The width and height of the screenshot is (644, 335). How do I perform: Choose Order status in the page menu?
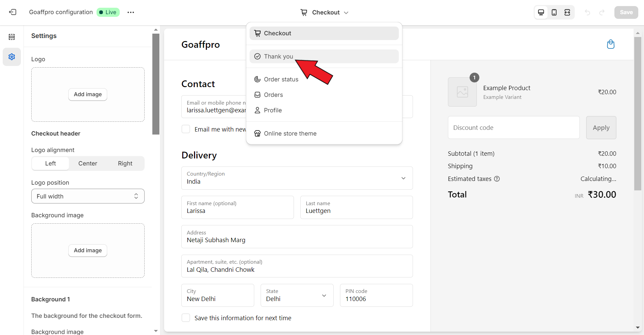coord(281,79)
